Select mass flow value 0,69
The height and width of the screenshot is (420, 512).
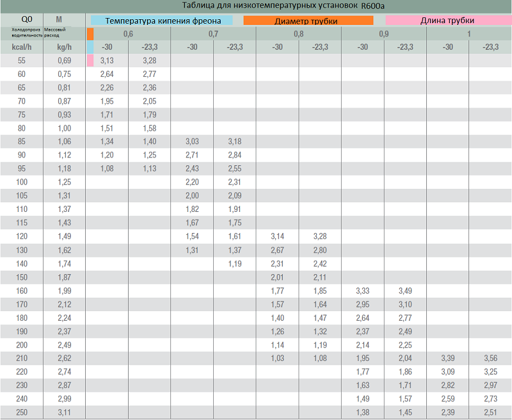click(65, 61)
